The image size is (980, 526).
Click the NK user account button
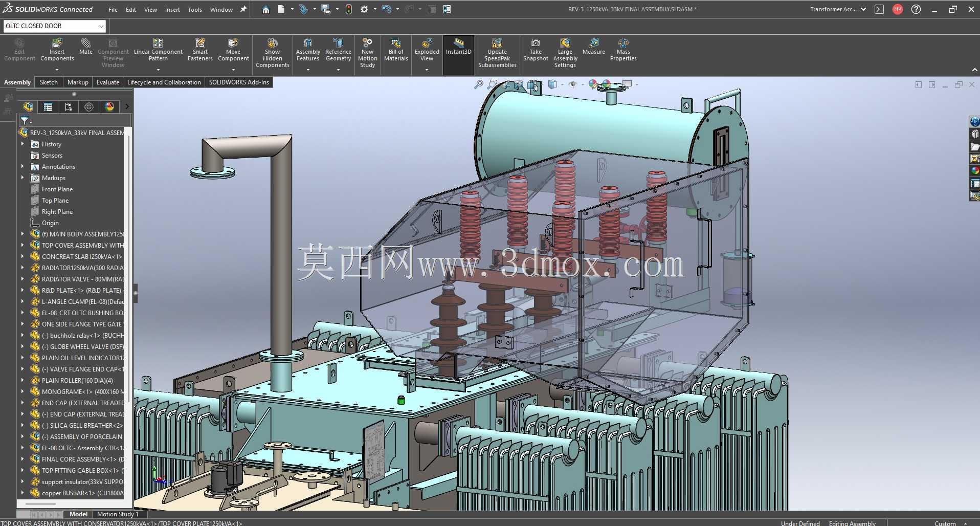[x=898, y=9]
